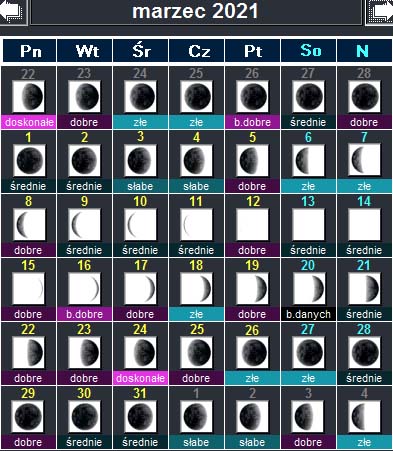
Task: Select moon icon for March 31
Action: point(140,416)
